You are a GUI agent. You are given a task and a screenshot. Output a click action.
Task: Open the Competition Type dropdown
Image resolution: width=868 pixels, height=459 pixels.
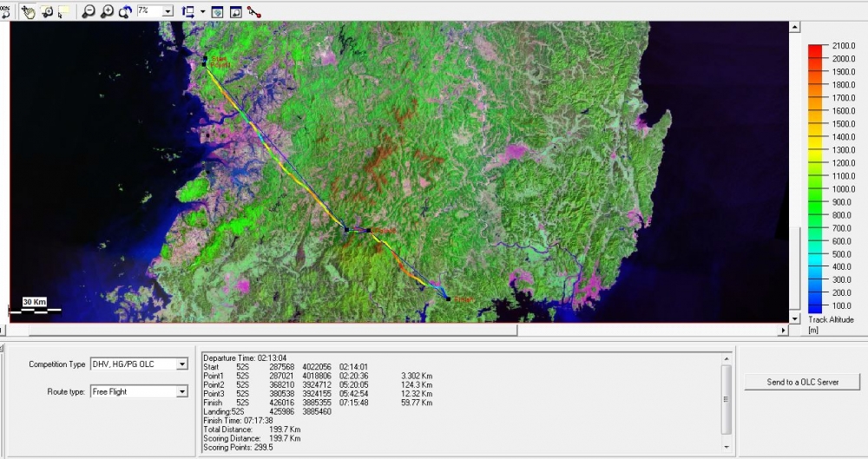[181, 364]
